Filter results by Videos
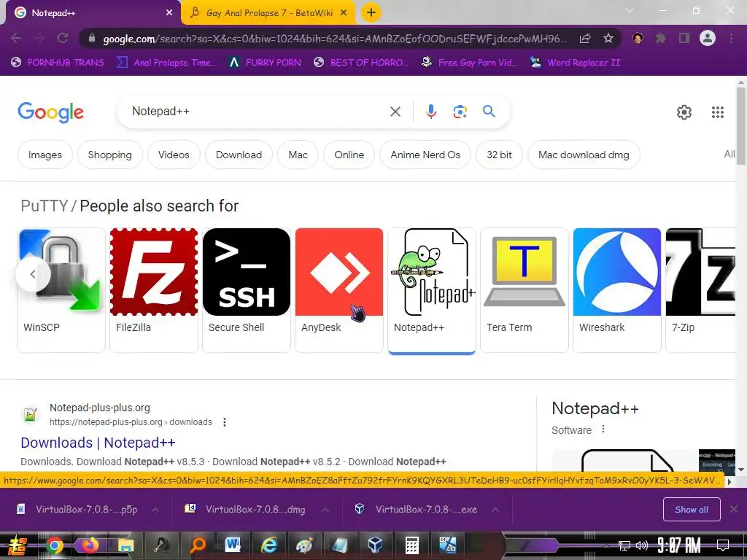Screen dimensions: 747x560 click(174, 155)
